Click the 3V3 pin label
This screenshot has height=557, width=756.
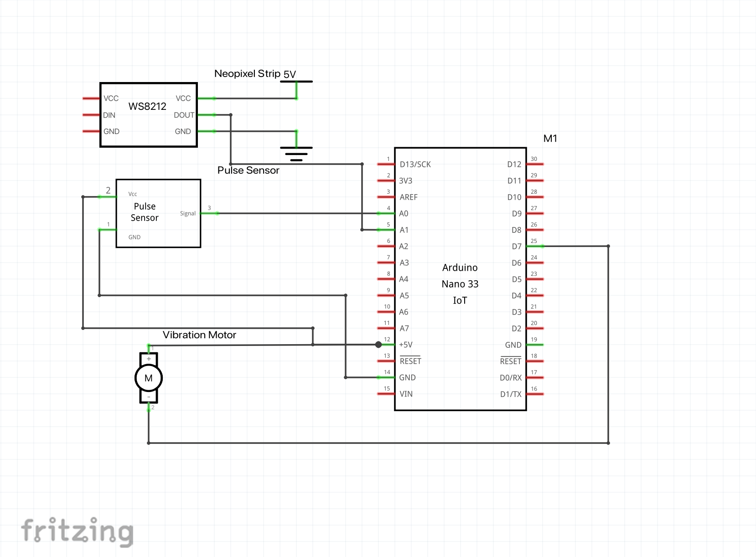tap(406, 181)
